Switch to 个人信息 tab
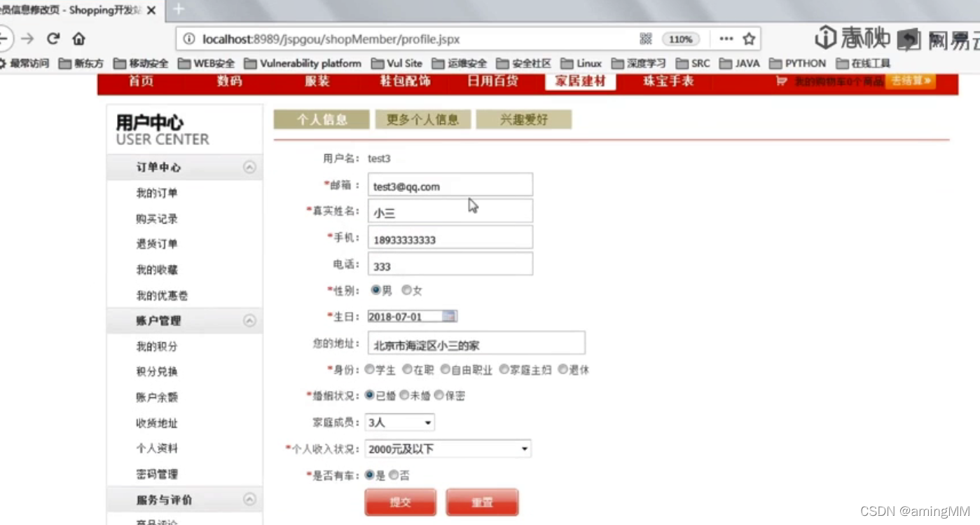Screen dimensions: 980x525 (x=322, y=120)
